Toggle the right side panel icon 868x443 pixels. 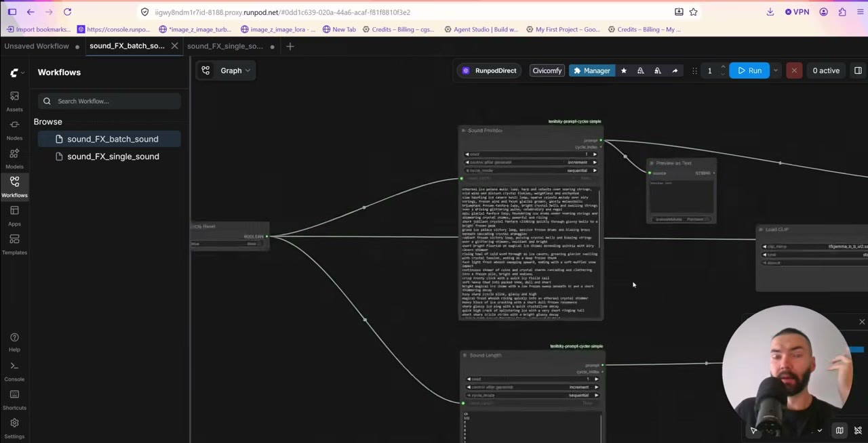(x=858, y=70)
